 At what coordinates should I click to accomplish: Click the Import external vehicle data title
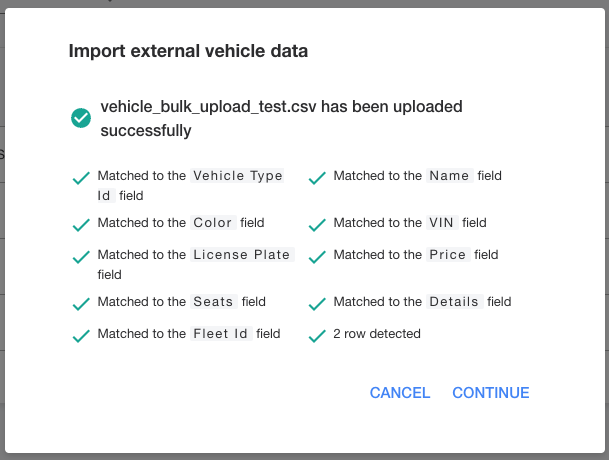tap(188, 51)
